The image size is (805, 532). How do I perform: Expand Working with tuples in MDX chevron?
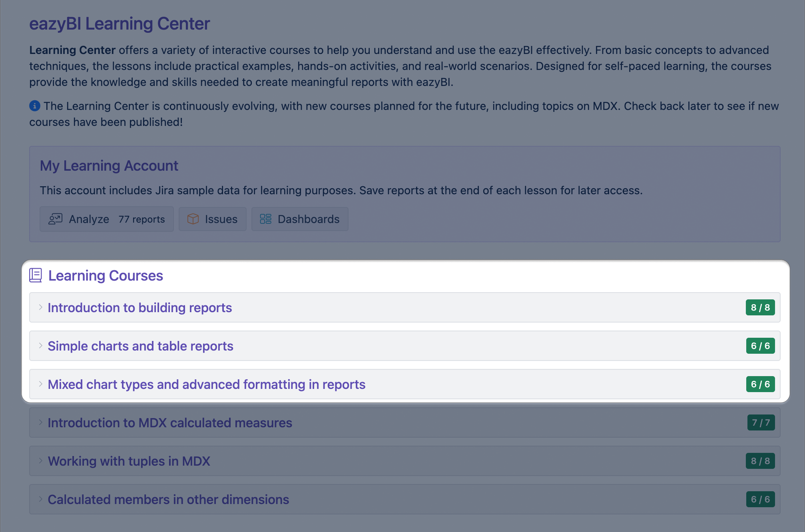pos(40,461)
